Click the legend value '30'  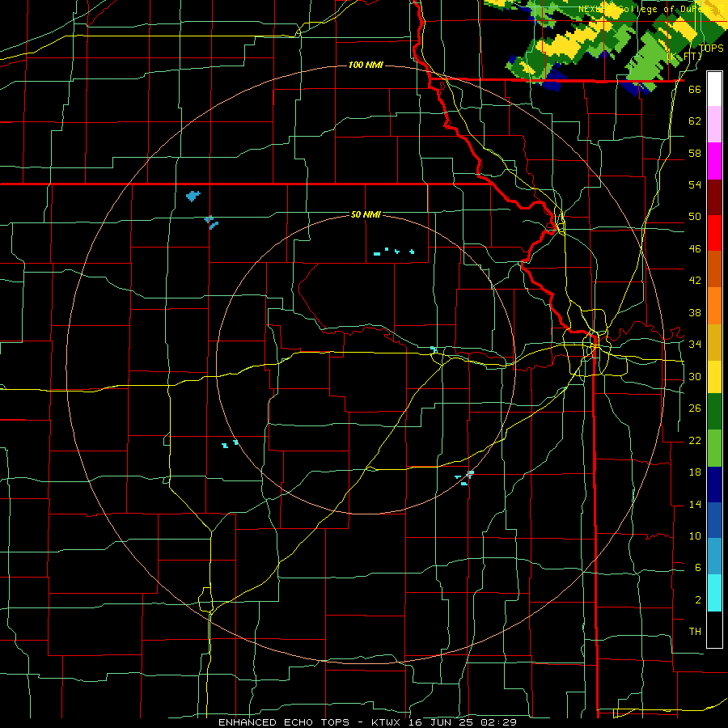[695, 376]
